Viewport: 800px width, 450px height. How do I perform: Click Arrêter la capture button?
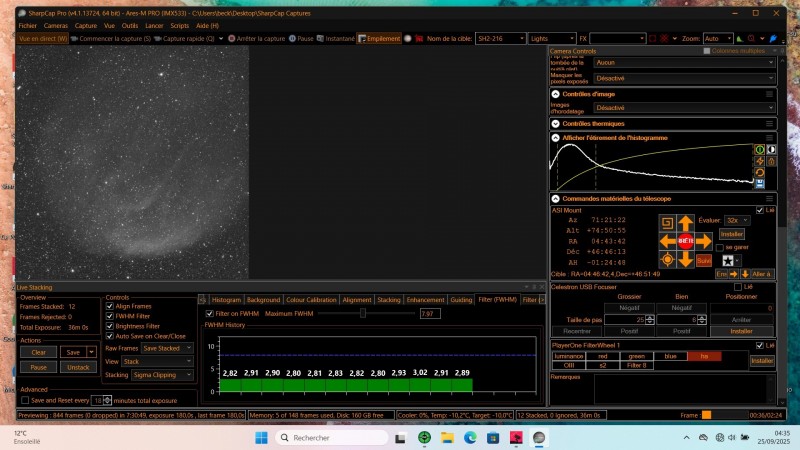pyautogui.click(x=256, y=39)
